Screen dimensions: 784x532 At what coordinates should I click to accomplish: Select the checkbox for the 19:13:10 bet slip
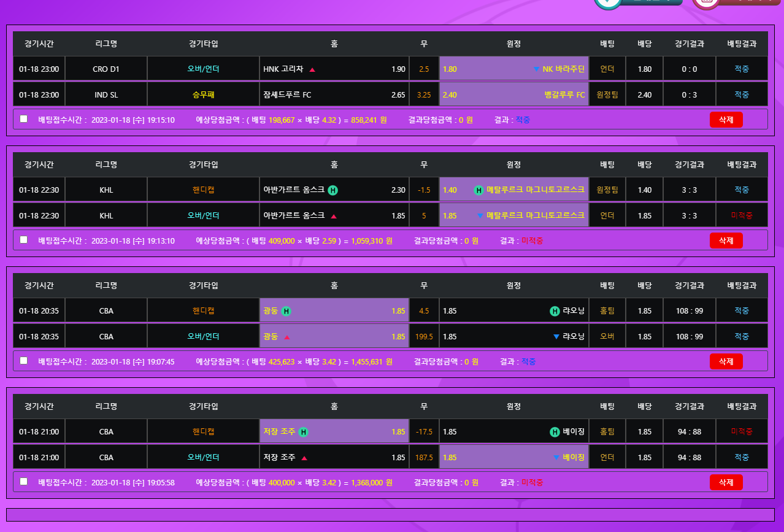pyautogui.click(x=24, y=240)
